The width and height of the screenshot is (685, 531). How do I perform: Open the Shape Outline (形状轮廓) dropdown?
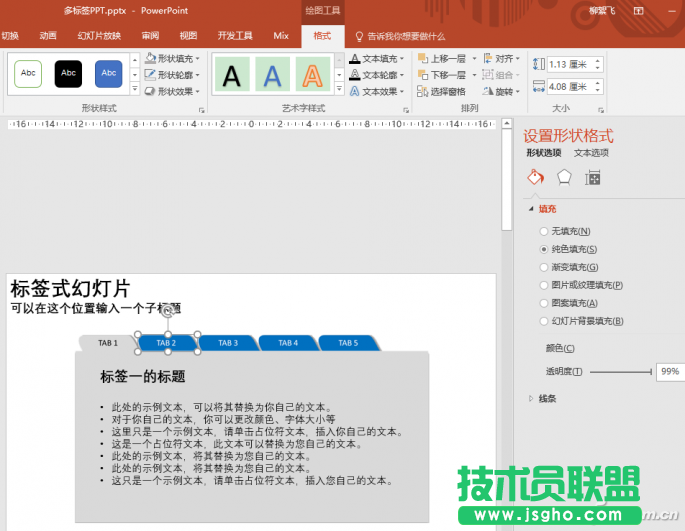point(173,75)
